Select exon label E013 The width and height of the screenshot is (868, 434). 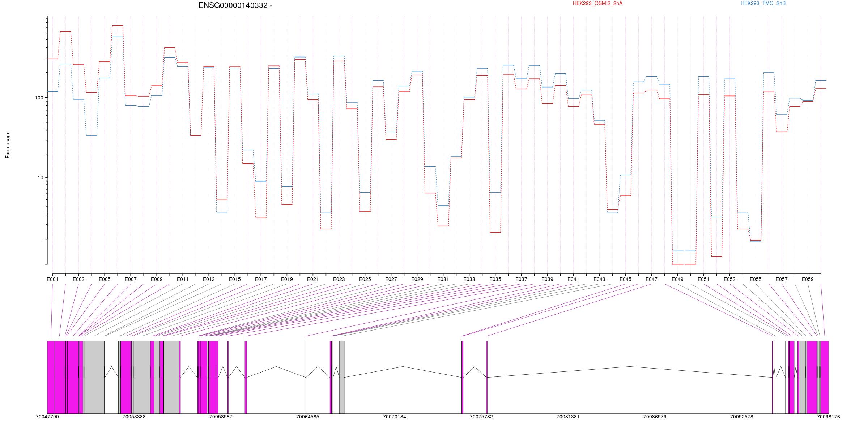209,279
